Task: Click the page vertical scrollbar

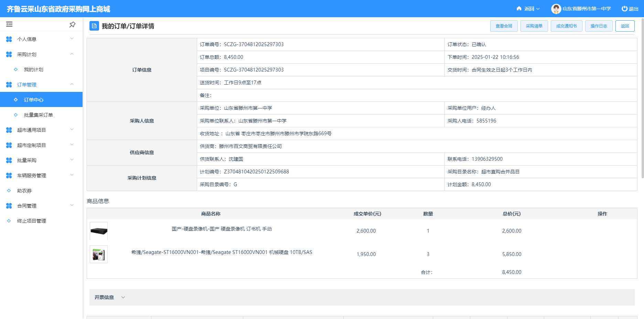Action: point(642,98)
